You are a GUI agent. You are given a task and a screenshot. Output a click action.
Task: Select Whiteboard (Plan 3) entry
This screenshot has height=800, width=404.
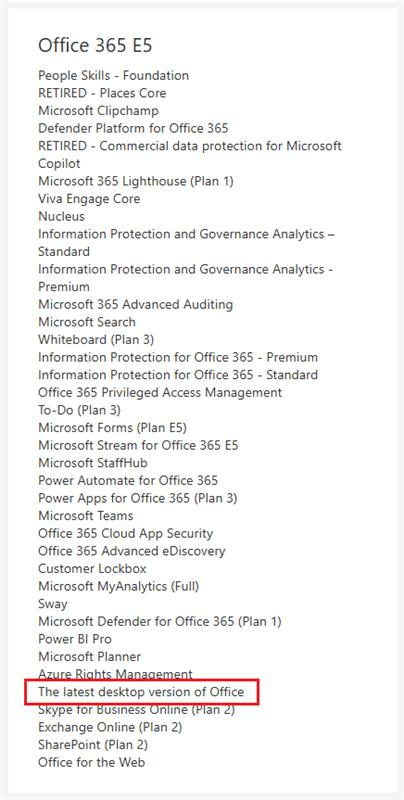(x=96, y=339)
